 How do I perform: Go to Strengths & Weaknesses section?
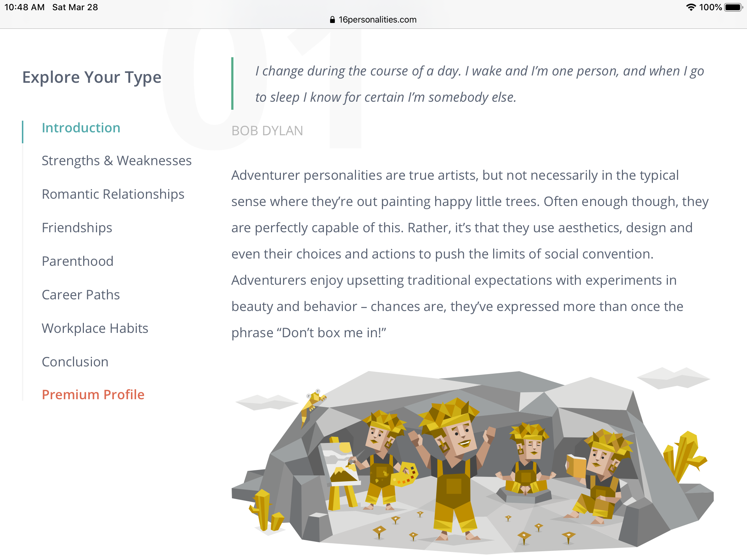(117, 161)
